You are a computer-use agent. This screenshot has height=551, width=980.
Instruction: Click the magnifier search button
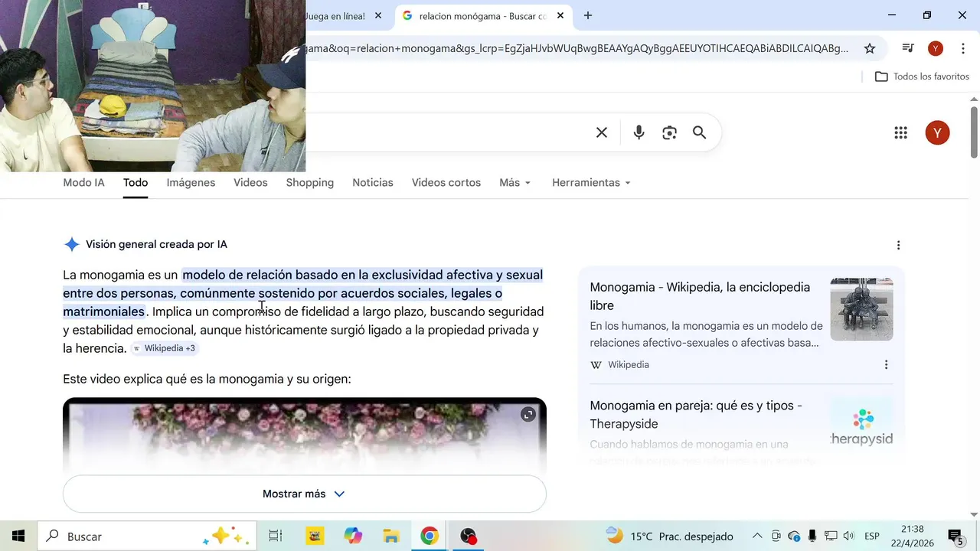[699, 132]
